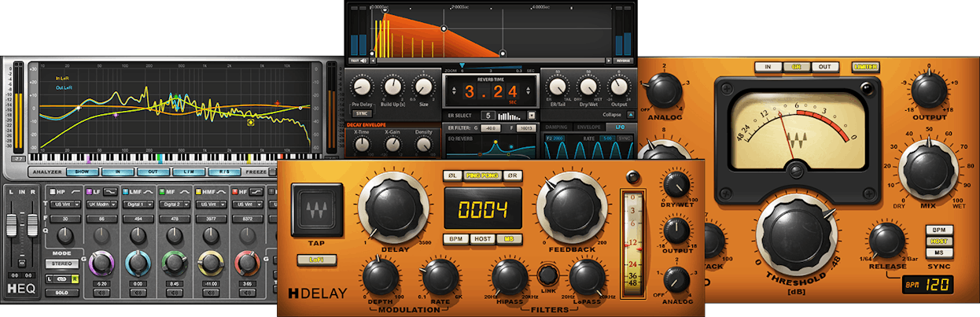Click the filter LINK button in H-Delay
The height and width of the screenshot is (317, 980).
coord(547,275)
